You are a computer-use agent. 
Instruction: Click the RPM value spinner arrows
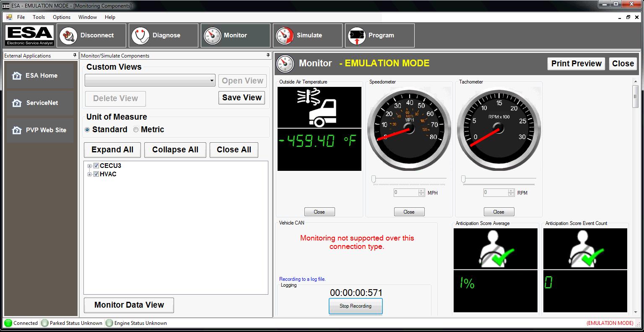[x=511, y=193]
